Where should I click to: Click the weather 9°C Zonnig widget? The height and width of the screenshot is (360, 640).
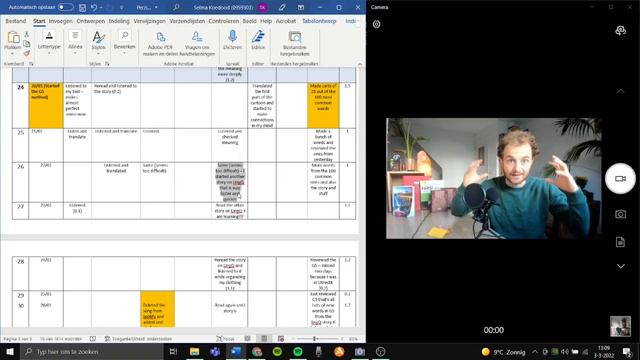click(x=503, y=352)
